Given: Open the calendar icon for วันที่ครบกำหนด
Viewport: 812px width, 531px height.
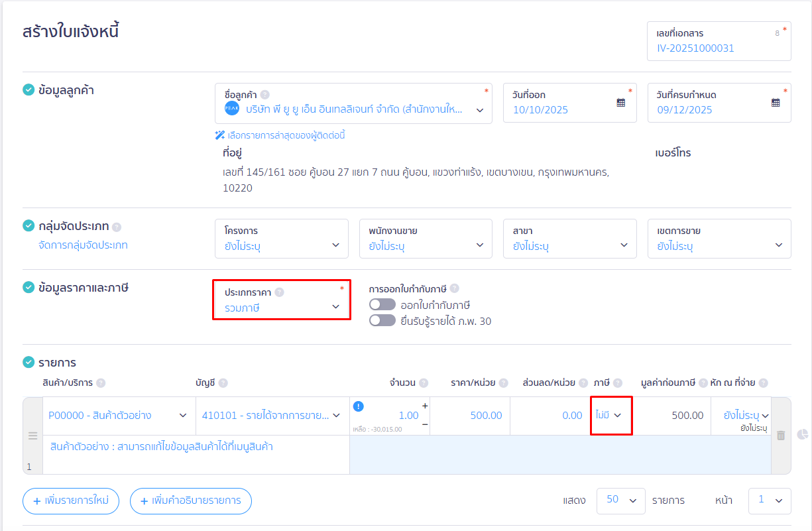Looking at the screenshot, I should pos(775,103).
